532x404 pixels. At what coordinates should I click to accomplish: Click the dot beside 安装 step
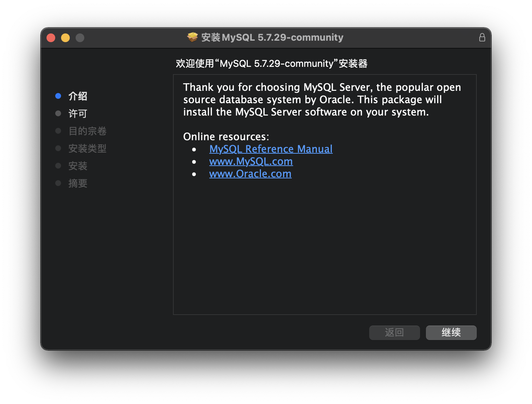tap(58, 166)
